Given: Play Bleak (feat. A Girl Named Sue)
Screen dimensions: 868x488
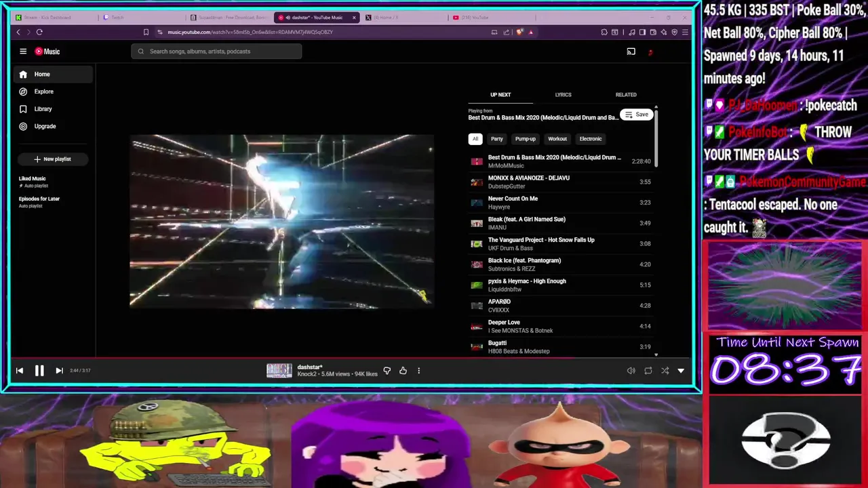Looking at the screenshot, I should tap(560, 223).
